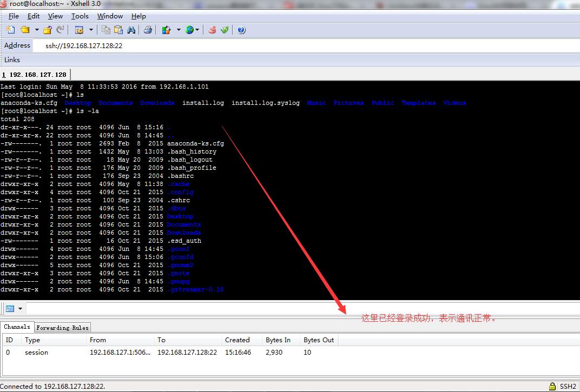Open the Tools menu
Viewport: 580px width, 392px height.
point(80,16)
